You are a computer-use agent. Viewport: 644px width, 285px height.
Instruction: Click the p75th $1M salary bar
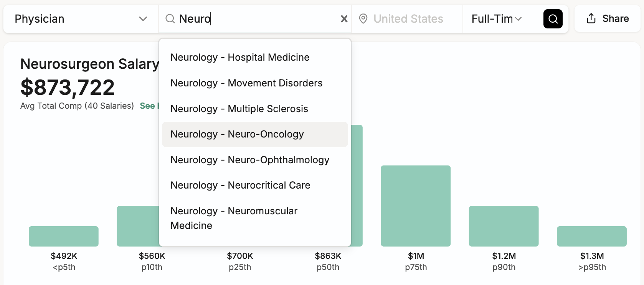416,206
